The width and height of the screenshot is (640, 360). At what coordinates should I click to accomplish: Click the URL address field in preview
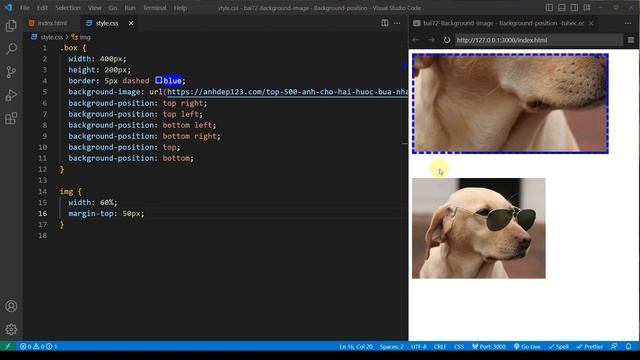pyautogui.click(x=538, y=40)
